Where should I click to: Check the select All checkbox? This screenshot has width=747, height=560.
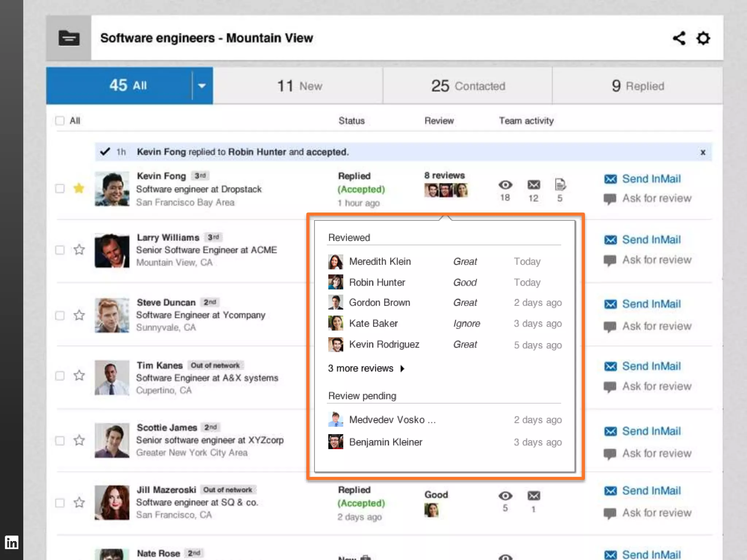click(x=60, y=121)
